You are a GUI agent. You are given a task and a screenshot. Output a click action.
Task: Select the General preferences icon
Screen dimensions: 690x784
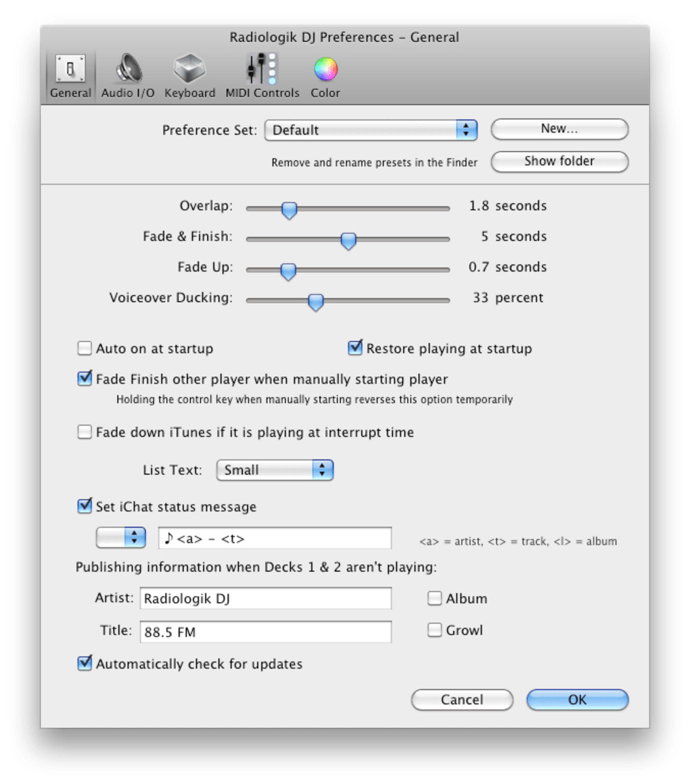(x=70, y=68)
